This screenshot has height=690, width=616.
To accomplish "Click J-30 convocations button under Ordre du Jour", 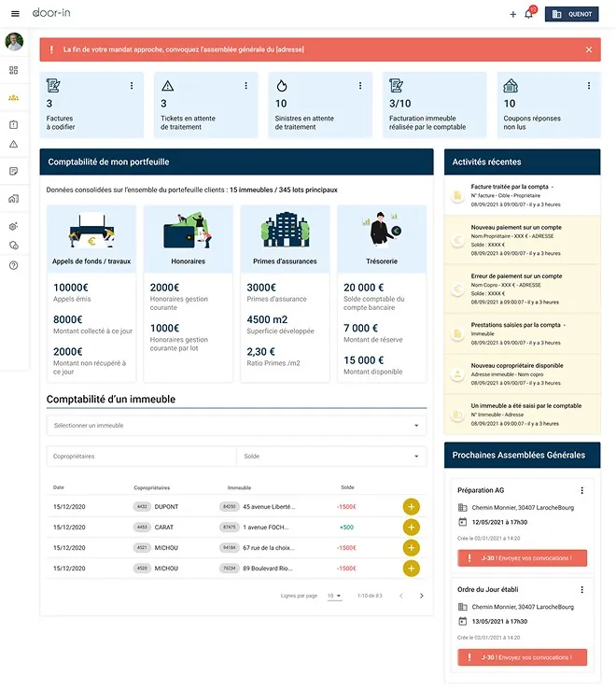I will pos(523,657).
